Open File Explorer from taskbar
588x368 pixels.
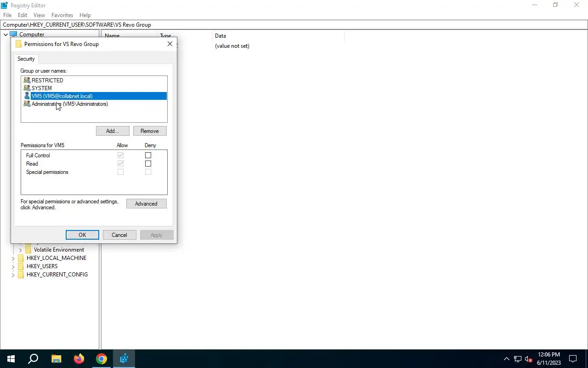tap(56, 359)
